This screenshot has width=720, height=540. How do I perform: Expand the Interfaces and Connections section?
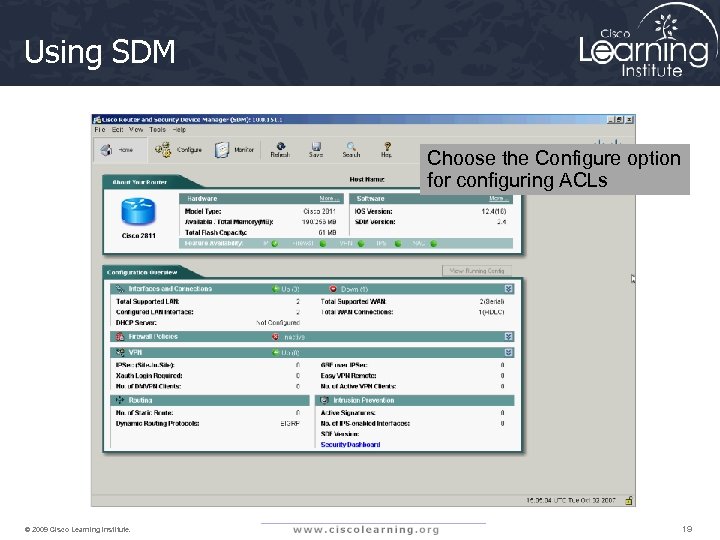(x=508, y=289)
